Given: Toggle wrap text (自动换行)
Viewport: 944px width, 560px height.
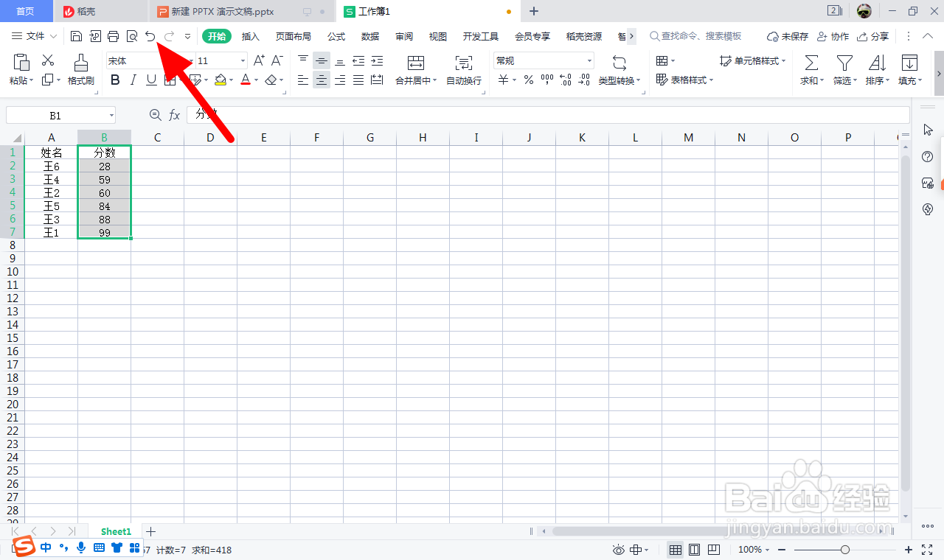Looking at the screenshot, I should [463, 63].
